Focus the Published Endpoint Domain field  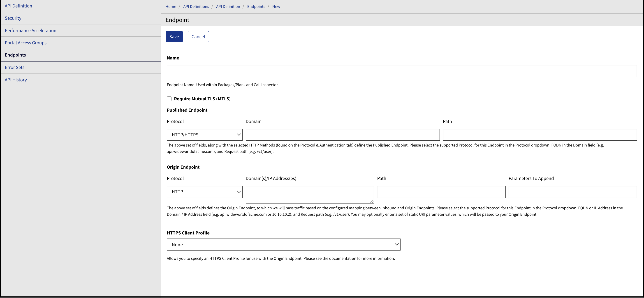(342, 135)
